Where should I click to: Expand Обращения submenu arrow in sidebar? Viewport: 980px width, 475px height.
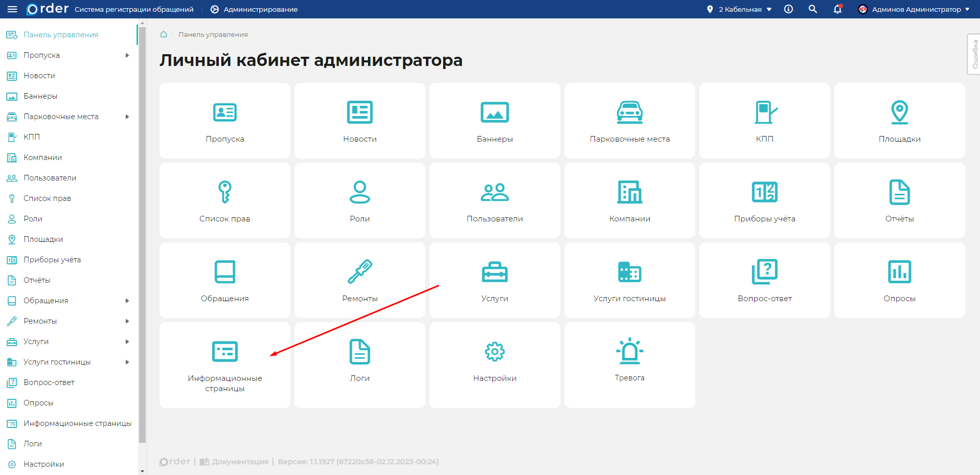(x=127, y=301)
